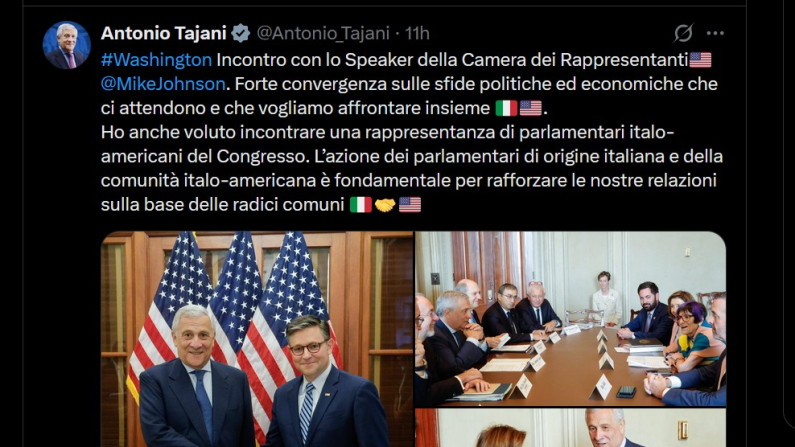Click the Grok explain-post icon
Image resolution: width=795 pixels, height=447 pixels.
(683, 33)
